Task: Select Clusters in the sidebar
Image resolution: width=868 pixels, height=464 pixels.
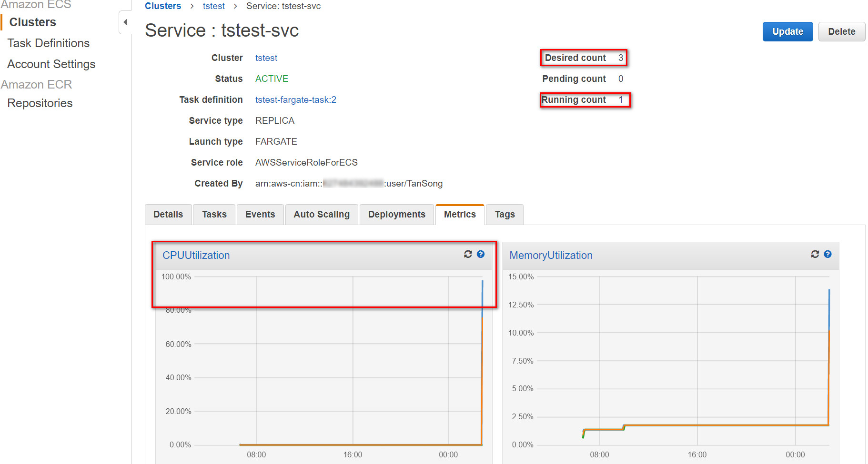Action: point(33,22)
